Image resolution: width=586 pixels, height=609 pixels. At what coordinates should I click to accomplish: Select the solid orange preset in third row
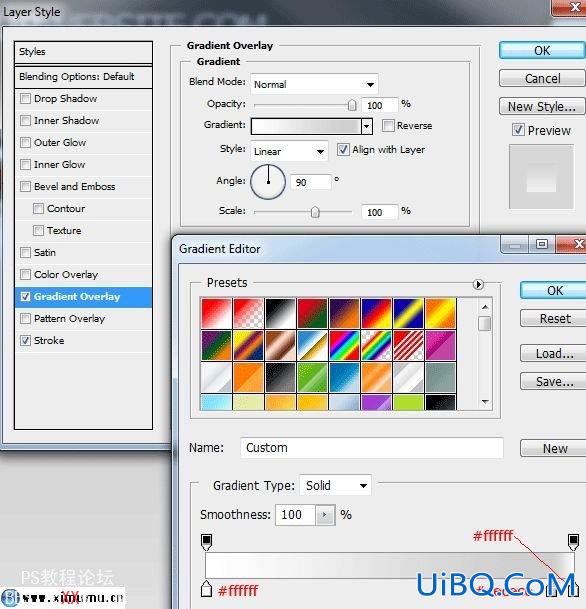[x=249, y=377]
